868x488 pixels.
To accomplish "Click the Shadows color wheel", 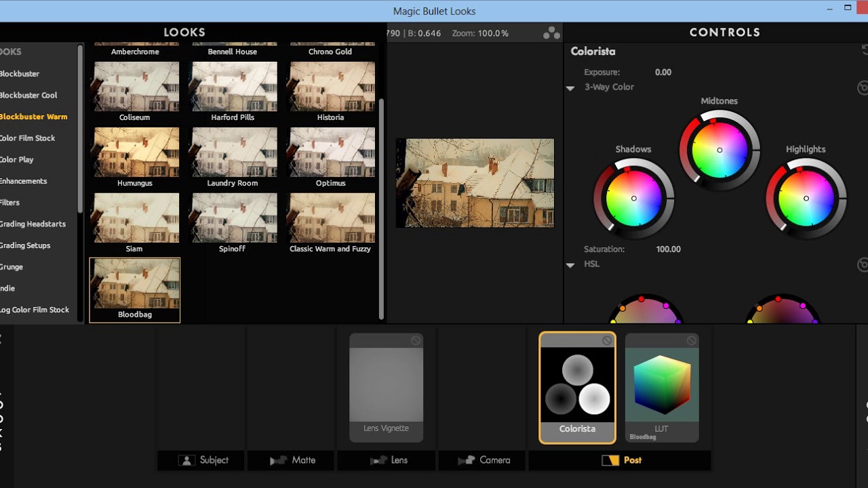I will click(x=633, y=199).
